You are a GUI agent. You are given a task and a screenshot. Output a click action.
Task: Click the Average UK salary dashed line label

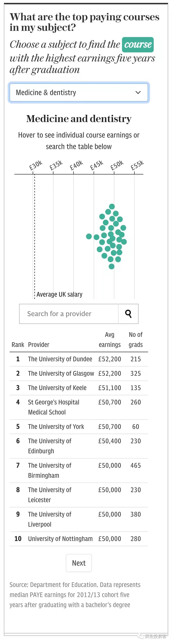[59, 294]
